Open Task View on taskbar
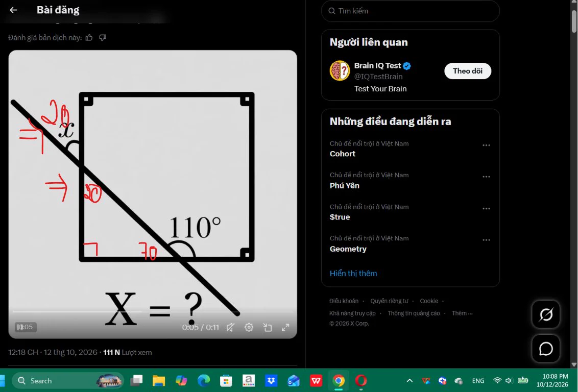Viewport: 578px width, 392px height. [137, 381]
